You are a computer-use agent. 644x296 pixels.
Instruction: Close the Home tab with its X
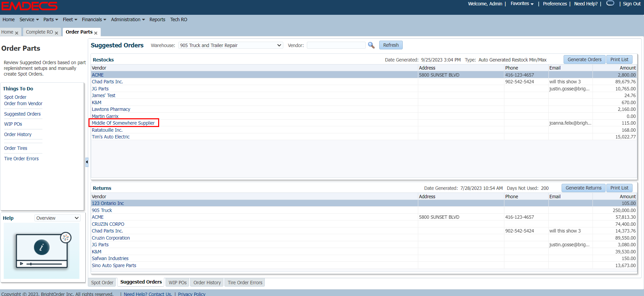pos(16,33)
